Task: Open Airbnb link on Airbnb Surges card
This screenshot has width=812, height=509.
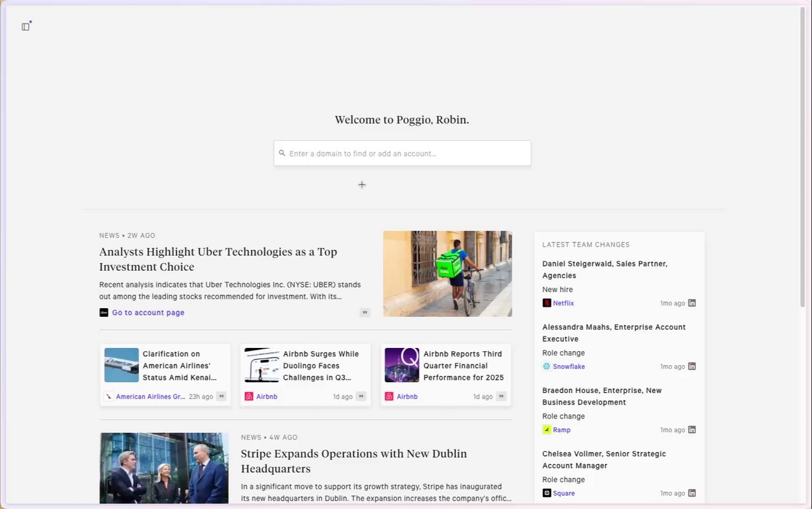Action: coord(266,396)
